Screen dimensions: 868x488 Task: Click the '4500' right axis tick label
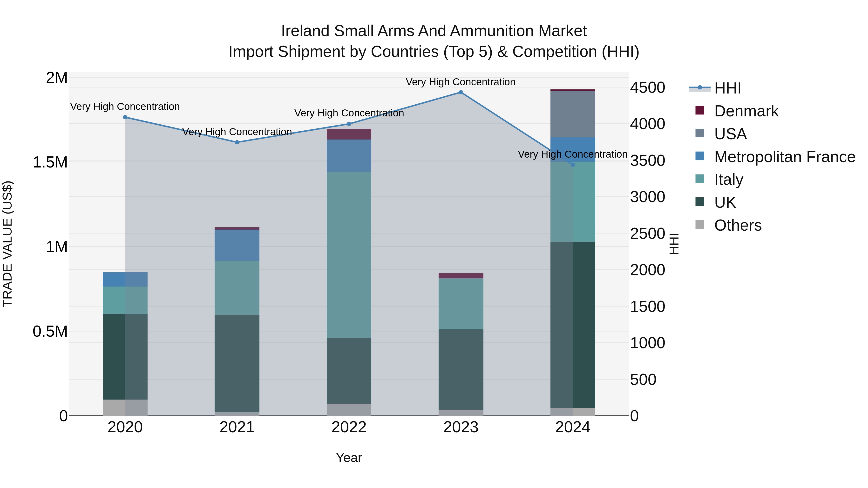click(x=648, y=87)
